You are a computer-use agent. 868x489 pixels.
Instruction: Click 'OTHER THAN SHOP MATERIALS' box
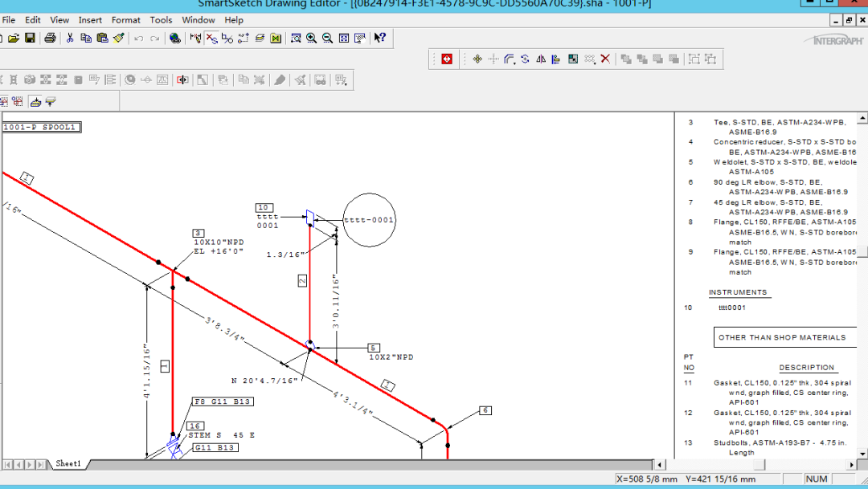(785, 337)
